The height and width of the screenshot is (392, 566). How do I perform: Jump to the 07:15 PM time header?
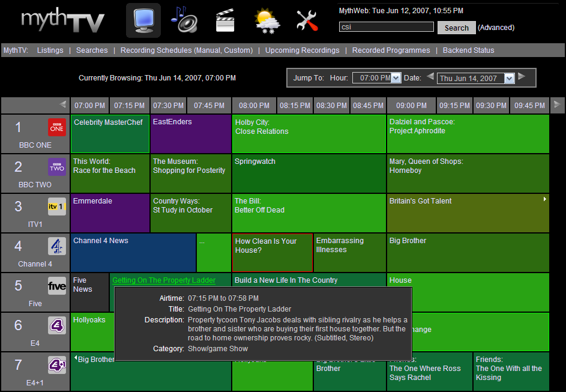pos(129,106)
